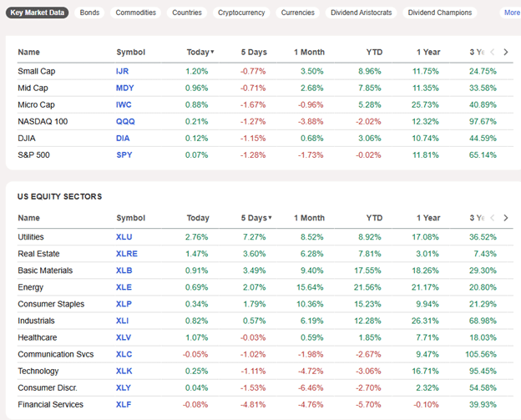Click right arrow in US Equity Sectors table
The image size is (521, 420).
click(x=505, y=218)
